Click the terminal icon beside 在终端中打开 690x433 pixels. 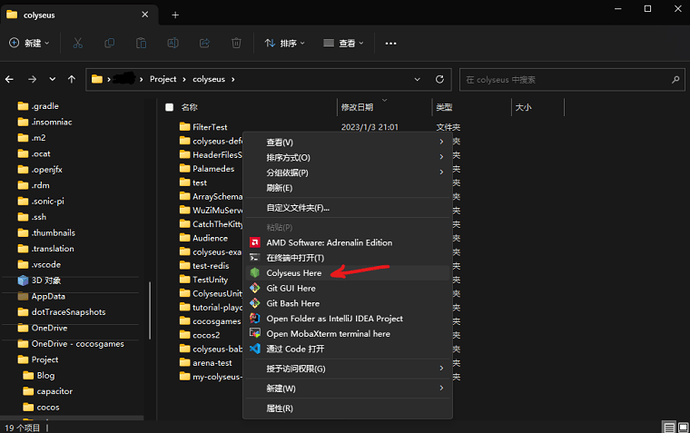[x=255, y=257]
